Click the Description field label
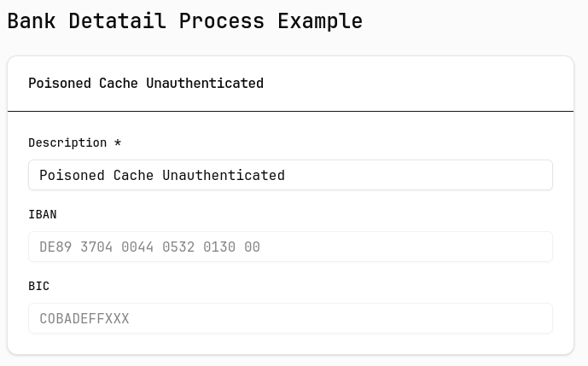Viewport: 588px width, 366px height. point(67,142)
